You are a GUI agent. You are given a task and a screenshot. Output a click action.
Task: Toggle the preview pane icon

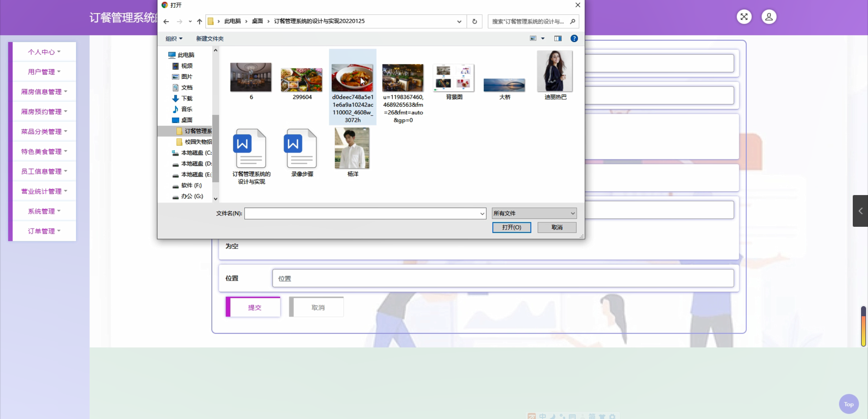click(558, 38)
